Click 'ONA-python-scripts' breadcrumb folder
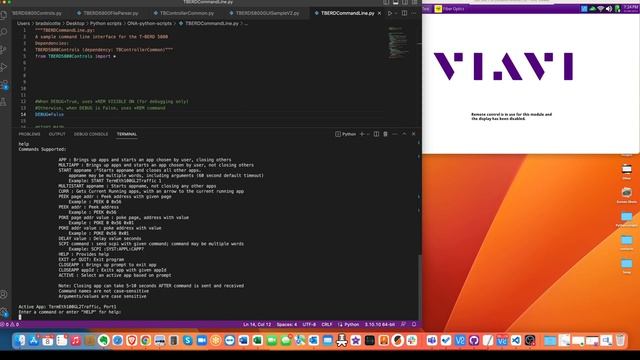 coord(149,24)
